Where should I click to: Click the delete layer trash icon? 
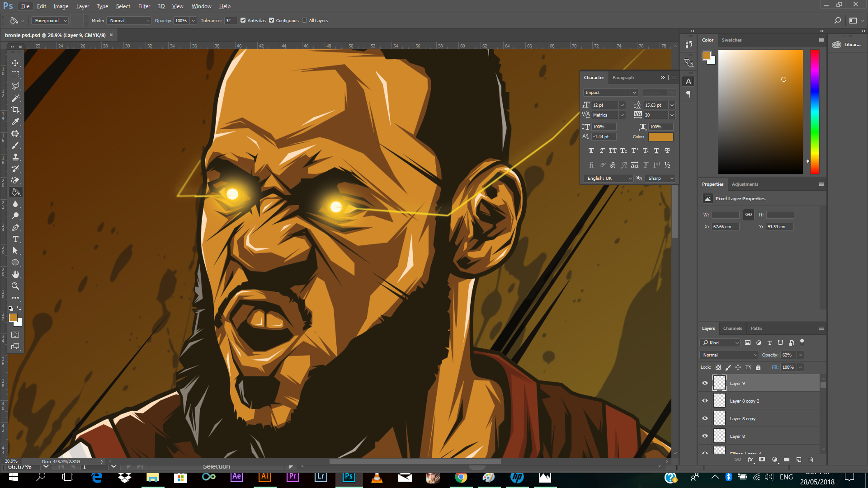click(811, 460)
